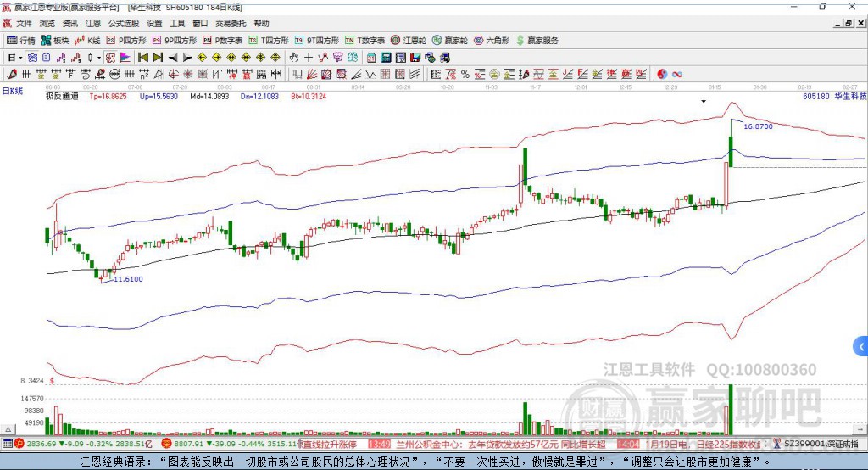Click the Md=14.0893 value
The height and width of the screenshot is (470, 868).
210,96
